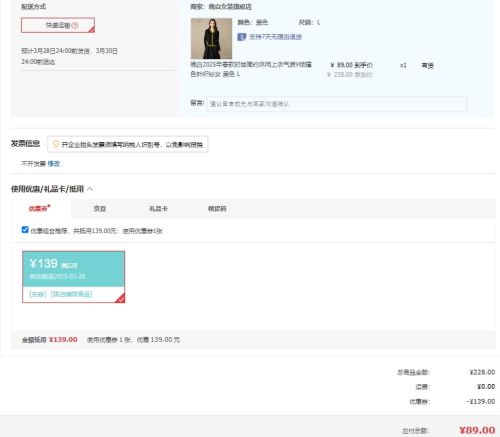Click the shop name after 商家
The width and height of the screenshot is (500, 437).
[x=230, y=7]
